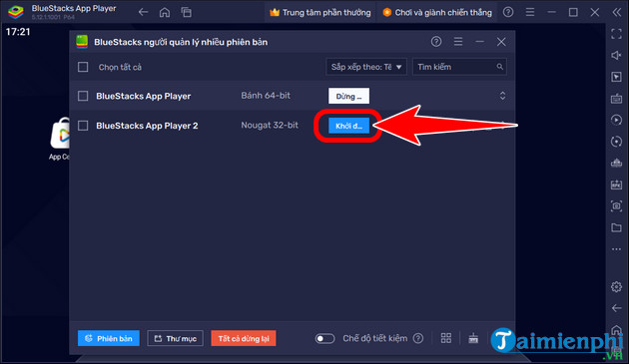Click the sync/play circle icon in sidebar

[x=617, y=120]
